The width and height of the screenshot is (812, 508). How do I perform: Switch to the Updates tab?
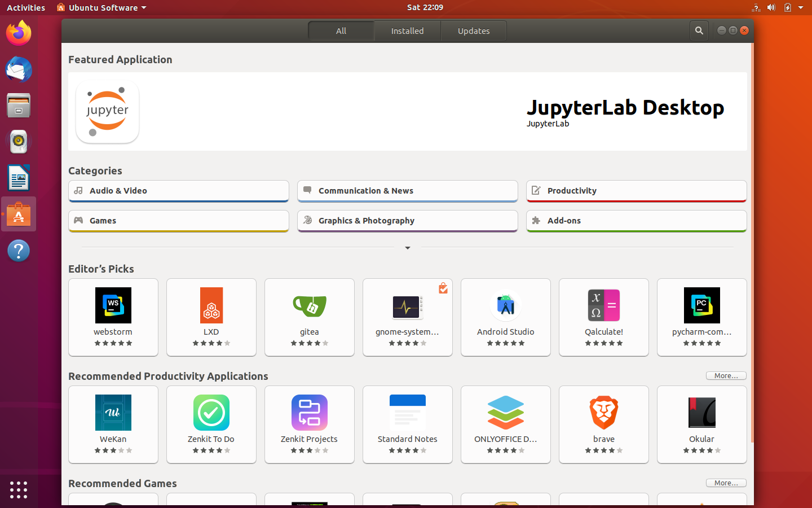coord(474,31)
